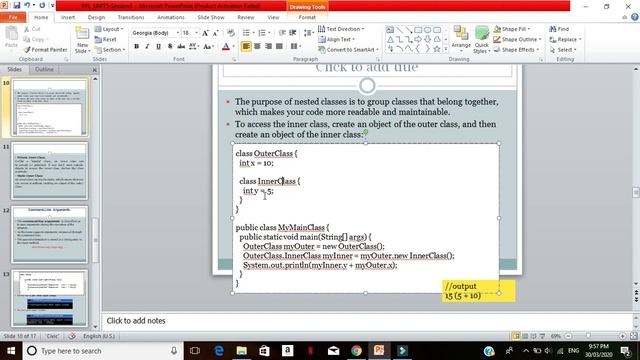Switch to the Slide Show tab
The height and width of the screenshot is (360, 640).
tap(211, 17)
